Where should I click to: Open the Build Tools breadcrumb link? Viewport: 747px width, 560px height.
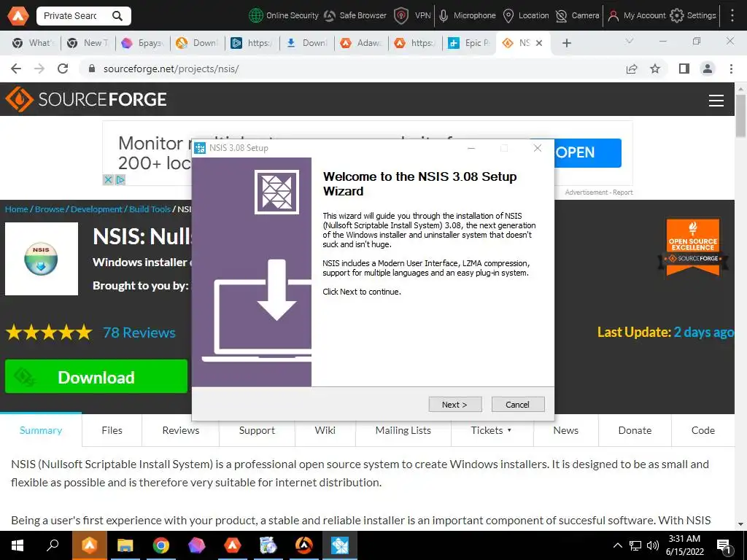tap(150, 209)
